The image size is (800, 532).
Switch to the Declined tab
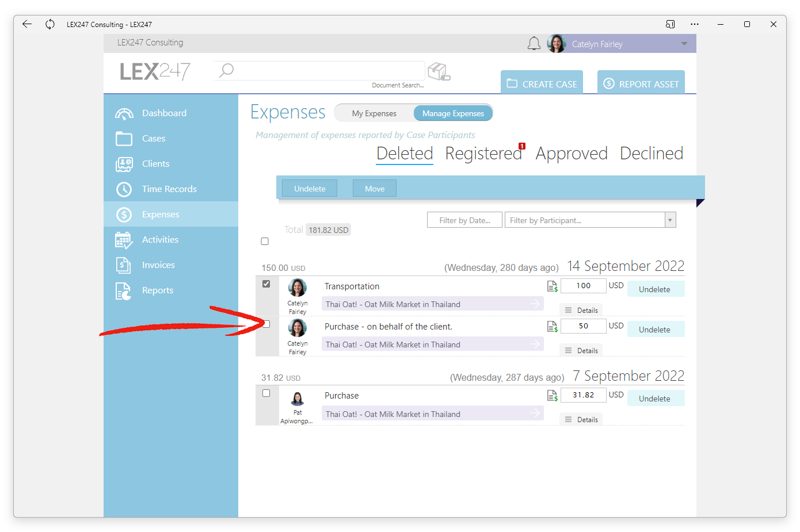click(x=652, y=154)
